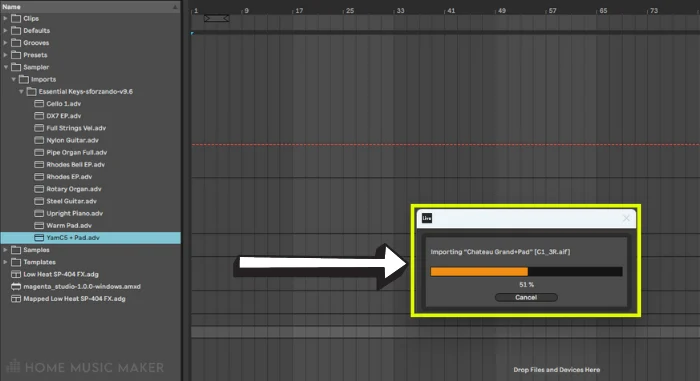Select the Cello 1.adv file name
Viewport: 700px width, 381px height.
point(64,104)
